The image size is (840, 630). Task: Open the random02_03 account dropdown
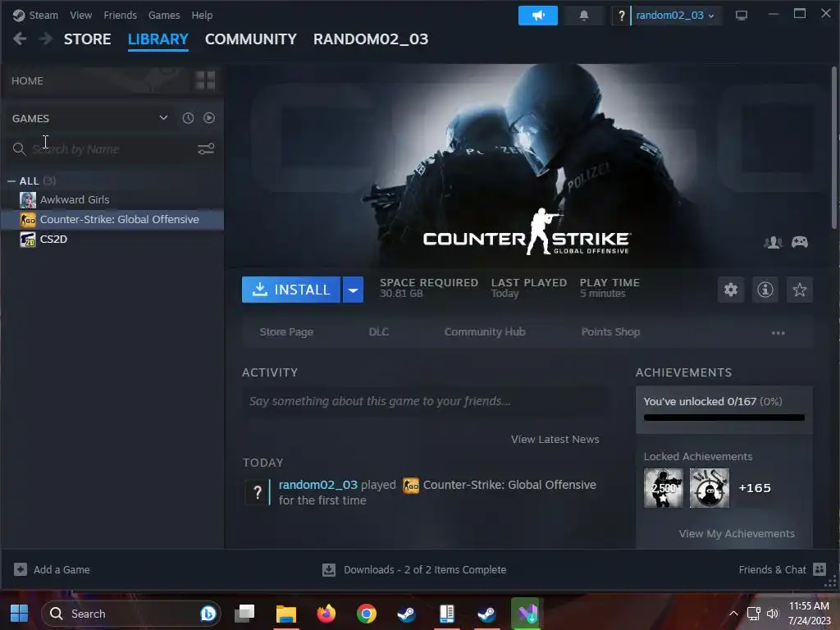[675, 16]
